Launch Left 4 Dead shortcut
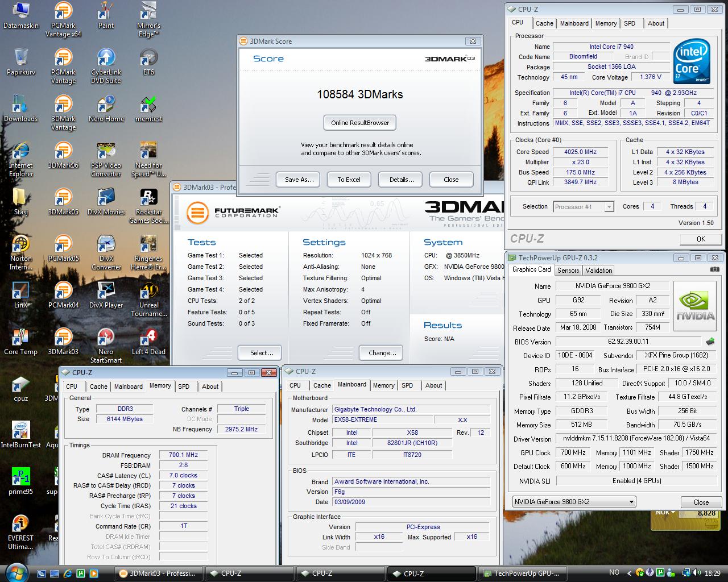728x582 pixels. [x=148, y=342]
